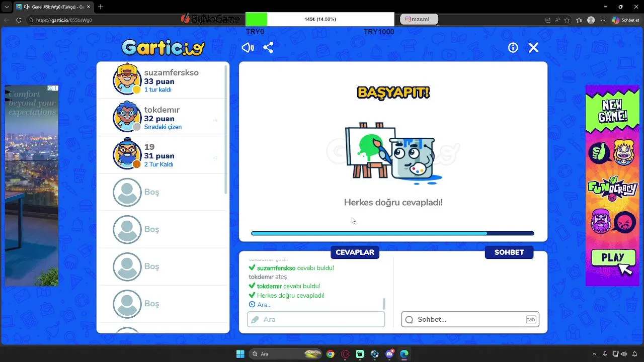Click the player list scrollbar
This screenshot has height=362, width=644.
coord(226,129)
